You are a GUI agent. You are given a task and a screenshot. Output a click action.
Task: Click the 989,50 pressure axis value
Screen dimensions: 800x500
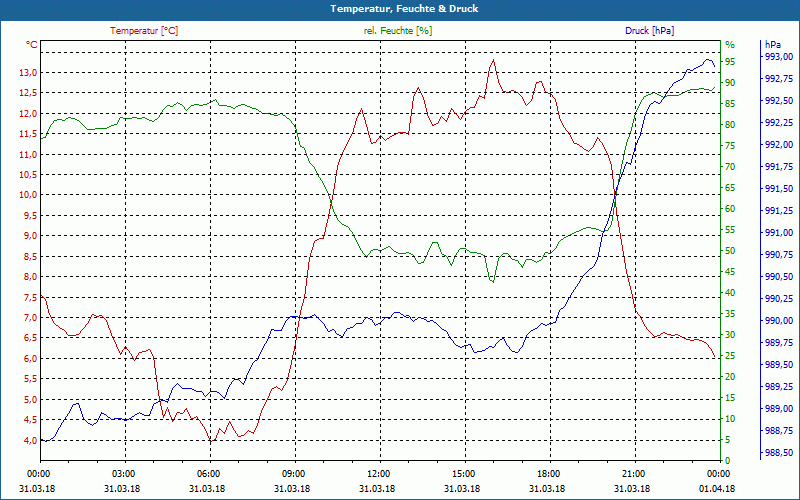[x=779, y=365]
